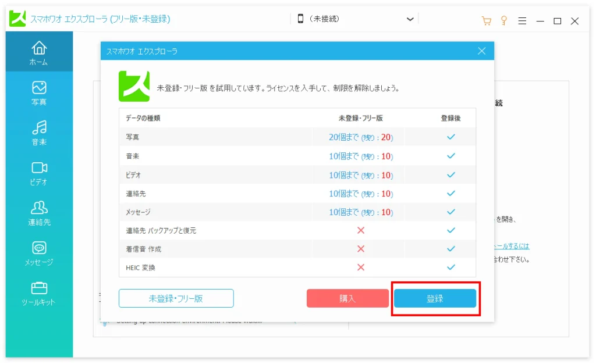Open the hamburger menu in title bar
This screenshot has width=596, height=364.
[x=522, y=20]
